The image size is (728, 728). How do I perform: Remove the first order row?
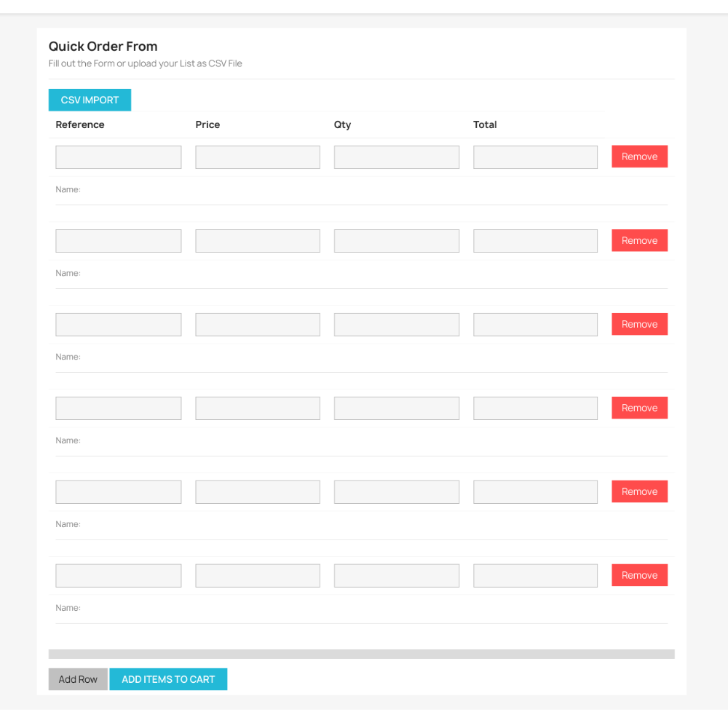639,157
